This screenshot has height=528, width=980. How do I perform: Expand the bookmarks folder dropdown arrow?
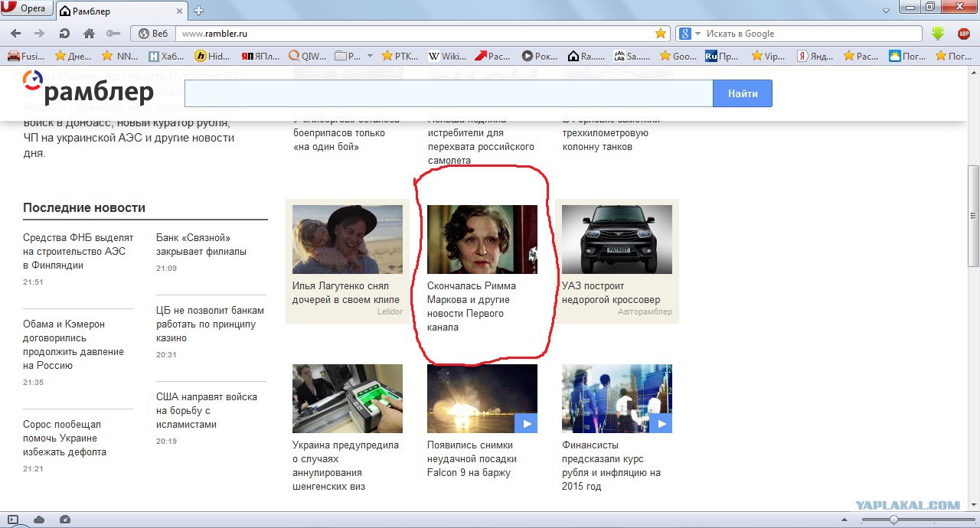[x=370, y=56]
